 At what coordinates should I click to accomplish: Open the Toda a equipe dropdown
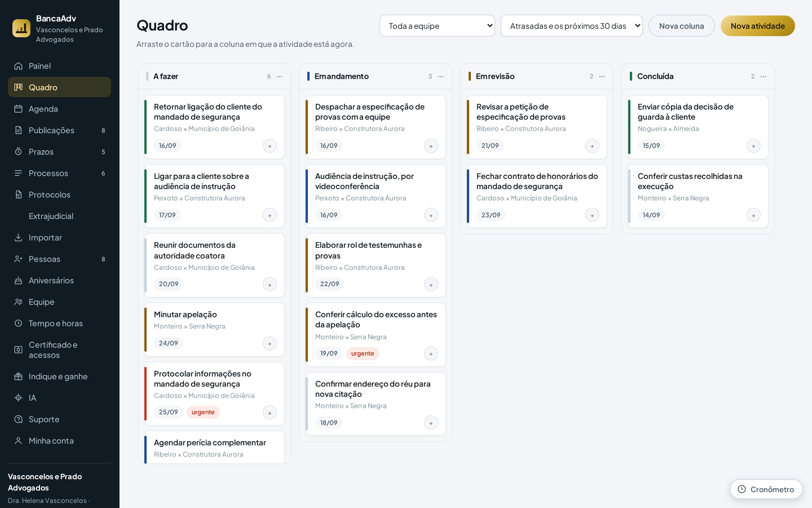tap(437, 26)
